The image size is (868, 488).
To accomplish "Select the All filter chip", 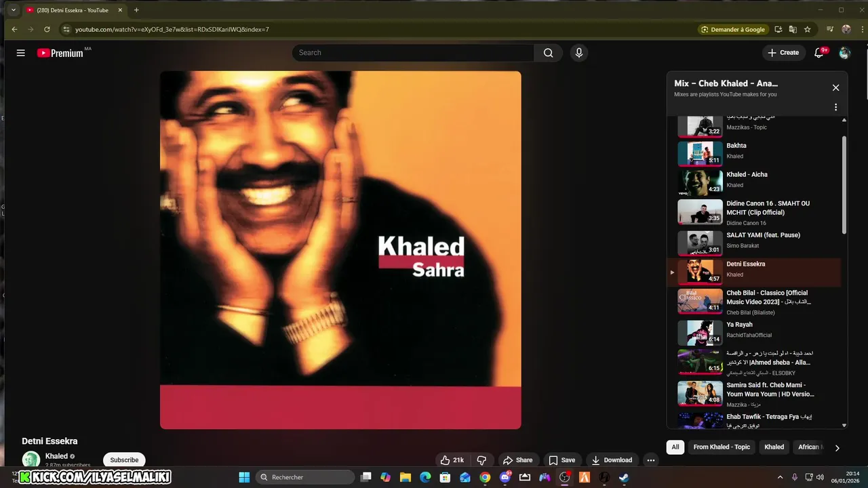I will point(675,447).
